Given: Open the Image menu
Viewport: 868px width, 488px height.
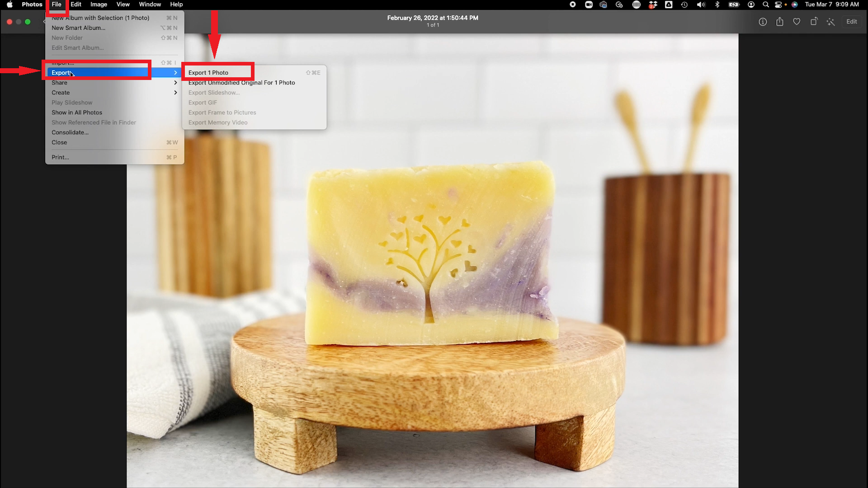Looking at the screenshot, I should 99,4.
